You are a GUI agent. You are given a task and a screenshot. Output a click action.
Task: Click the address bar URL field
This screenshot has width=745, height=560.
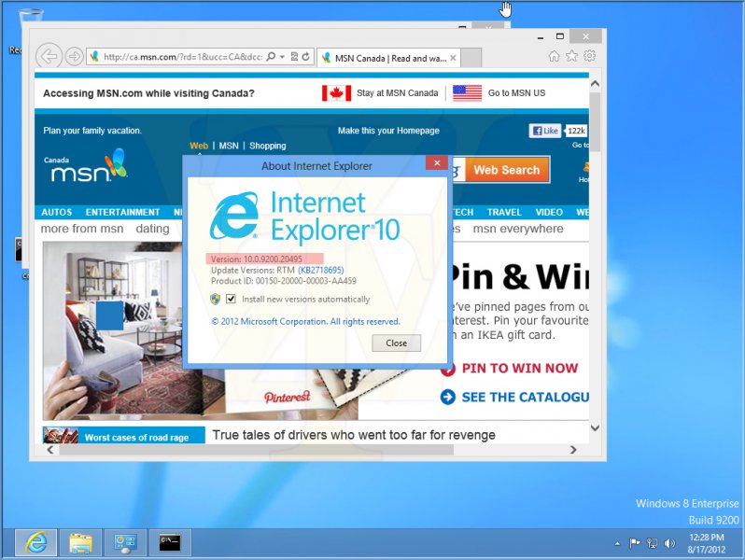tap(182, 57)
